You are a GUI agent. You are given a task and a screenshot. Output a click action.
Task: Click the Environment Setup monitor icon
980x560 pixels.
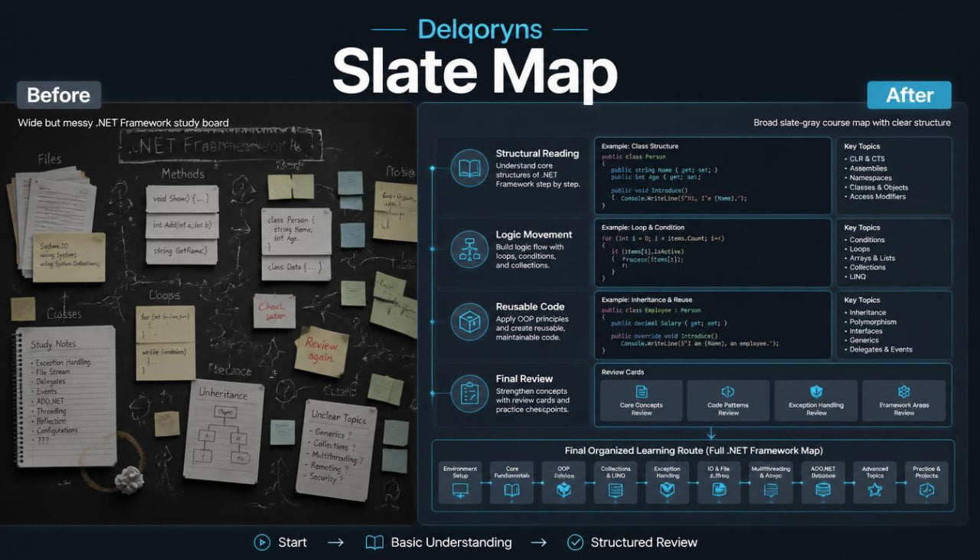460,491
